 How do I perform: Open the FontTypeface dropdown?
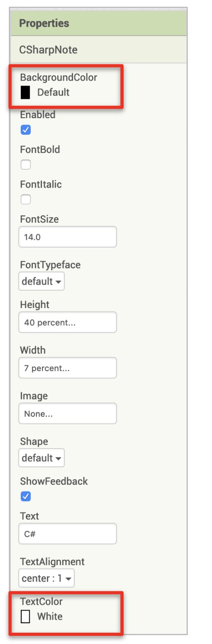[x=41, y=281]
